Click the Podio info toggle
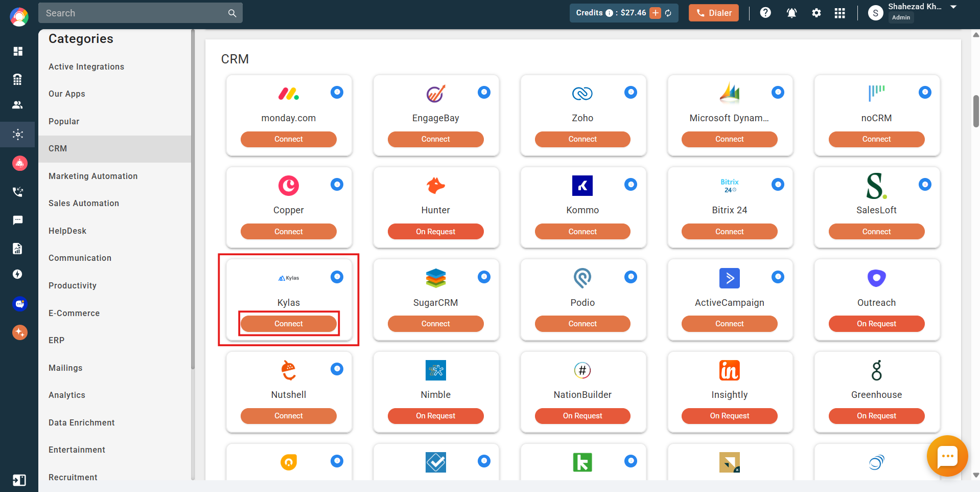 point(631,277)
